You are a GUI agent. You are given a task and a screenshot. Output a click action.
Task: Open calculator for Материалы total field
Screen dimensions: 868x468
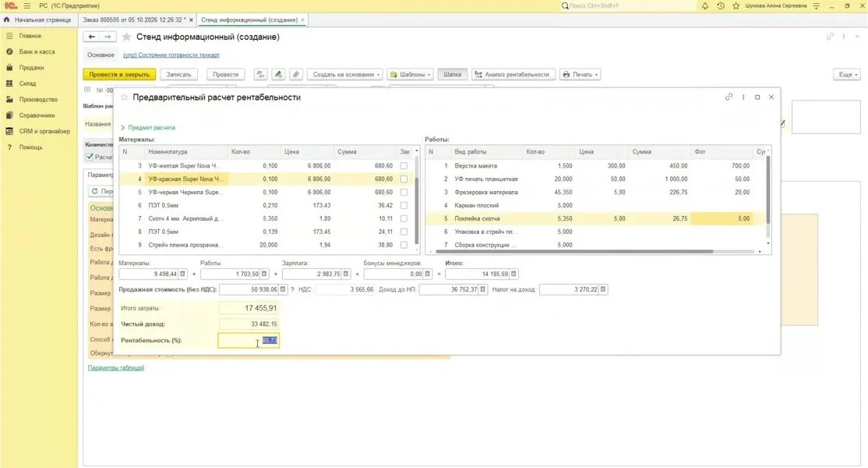coord(182,274)
